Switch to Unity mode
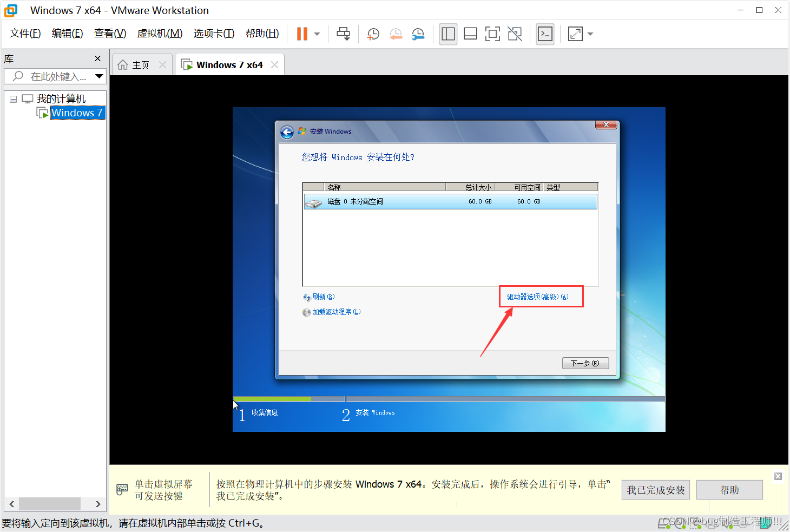The width and height of the screenshot is (790, 532). coord(515,34)
